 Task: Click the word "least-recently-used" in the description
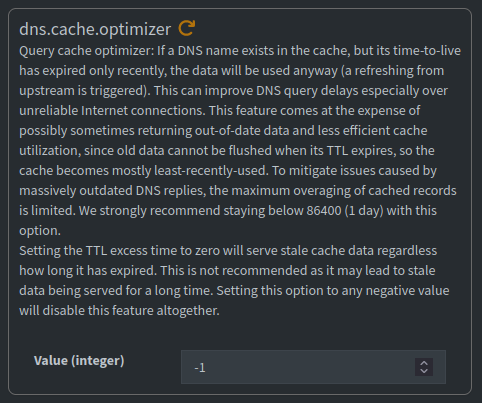[211, 171]
